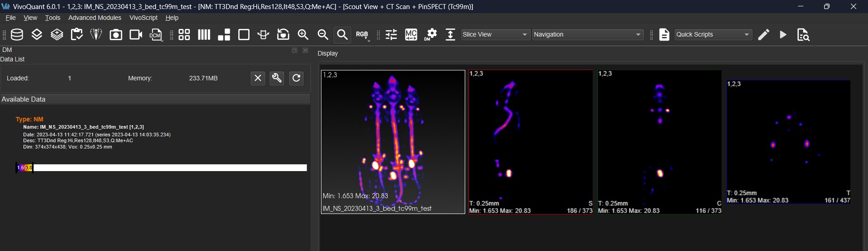Click the camera screenshot capture icon
The image size is (868, 251).
pos(116,35)
